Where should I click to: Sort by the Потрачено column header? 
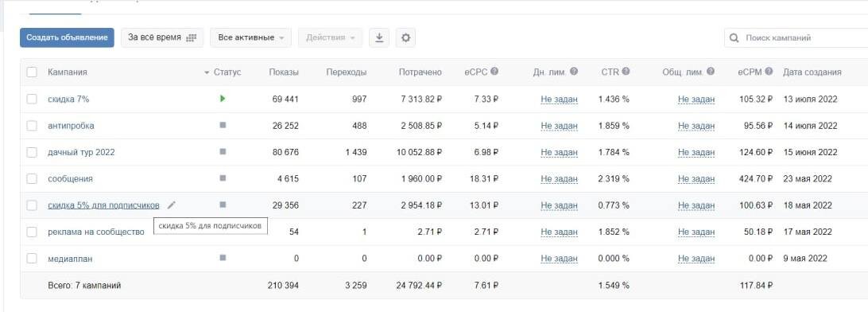tap(420, 72)
